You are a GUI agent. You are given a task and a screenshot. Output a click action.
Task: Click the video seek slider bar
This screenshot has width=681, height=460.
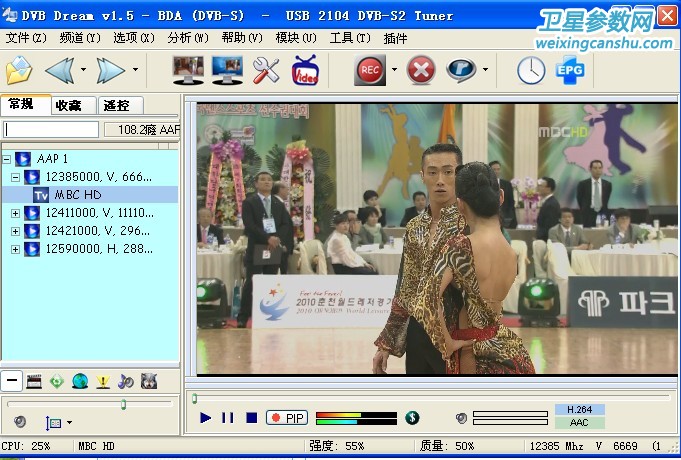point(430,398)
